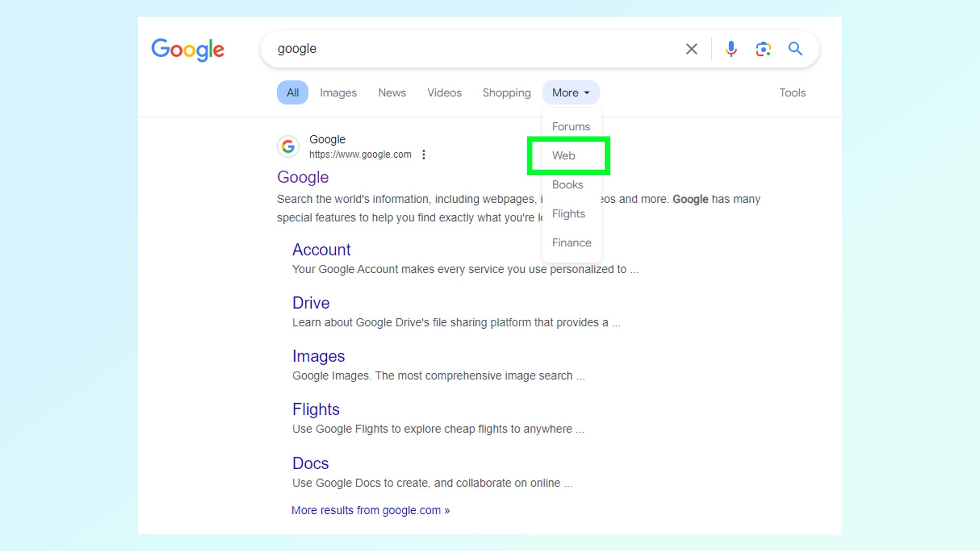This screenshot has height=551, width=980.
Task: Pick Finance from the More menu
Action: pyautogui.click(x=571, y=242)
